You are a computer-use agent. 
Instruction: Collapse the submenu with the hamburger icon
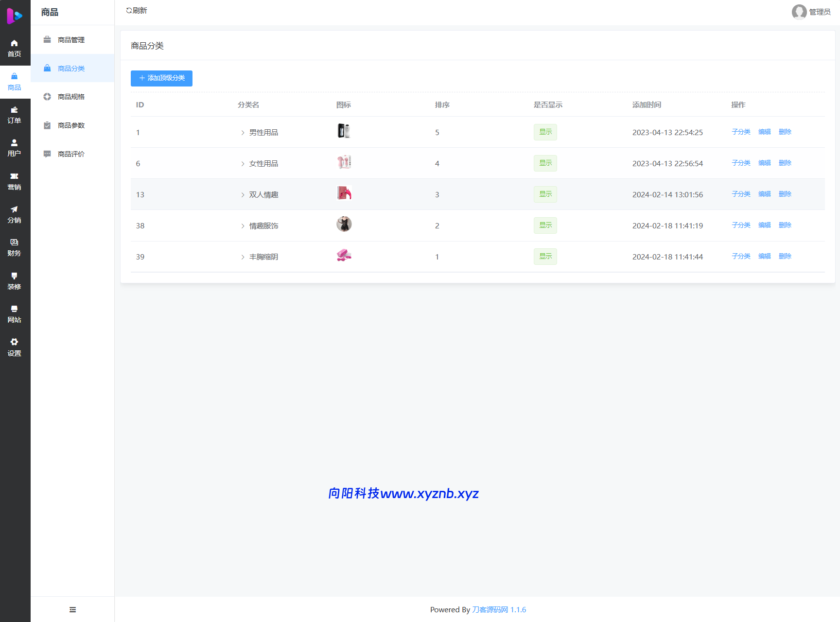[x=72, y=609]
